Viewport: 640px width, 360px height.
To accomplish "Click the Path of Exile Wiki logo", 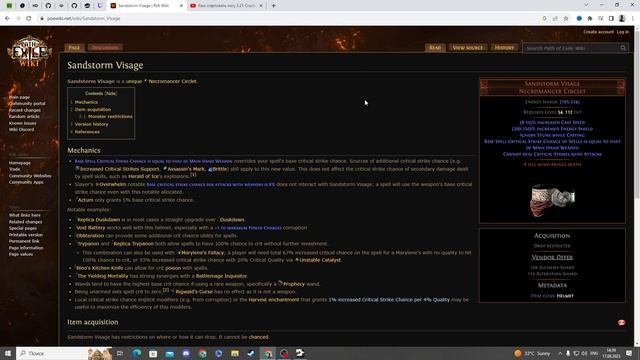I will (29, 51).
